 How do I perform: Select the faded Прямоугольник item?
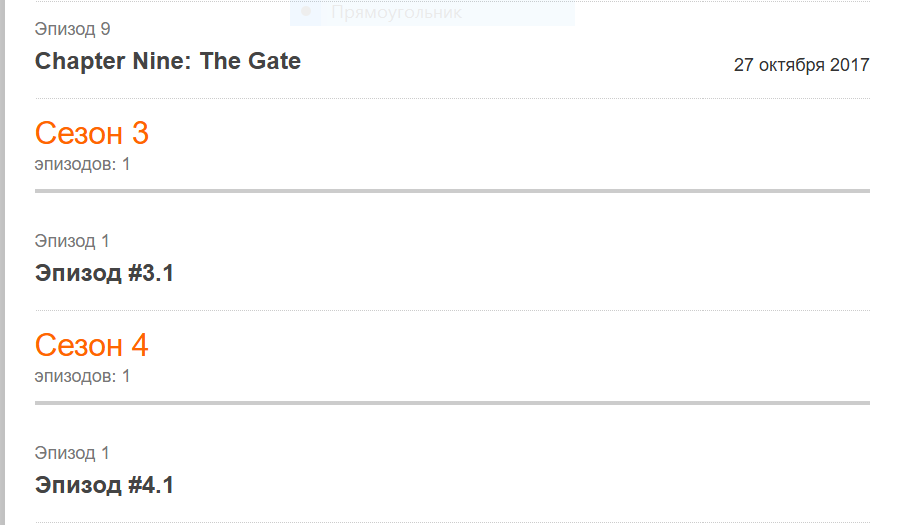pyautogui.click(x=396, y=13)
